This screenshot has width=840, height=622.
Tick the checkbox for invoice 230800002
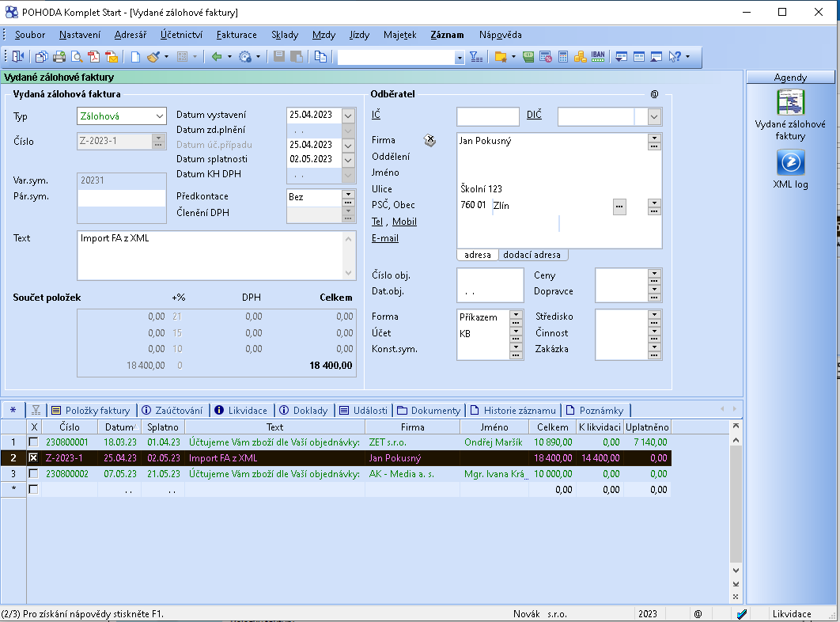click(x=34, y=474)
